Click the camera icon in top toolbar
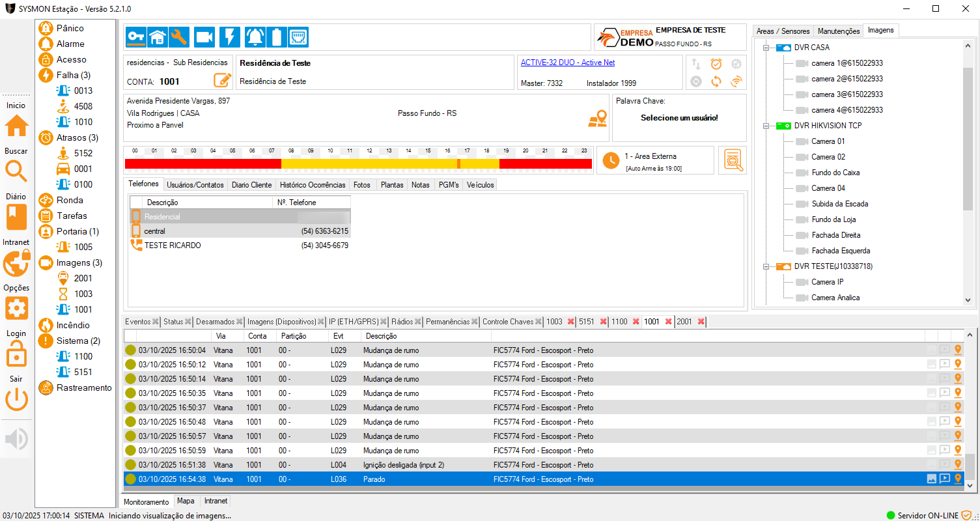 (x=204, y=37)
